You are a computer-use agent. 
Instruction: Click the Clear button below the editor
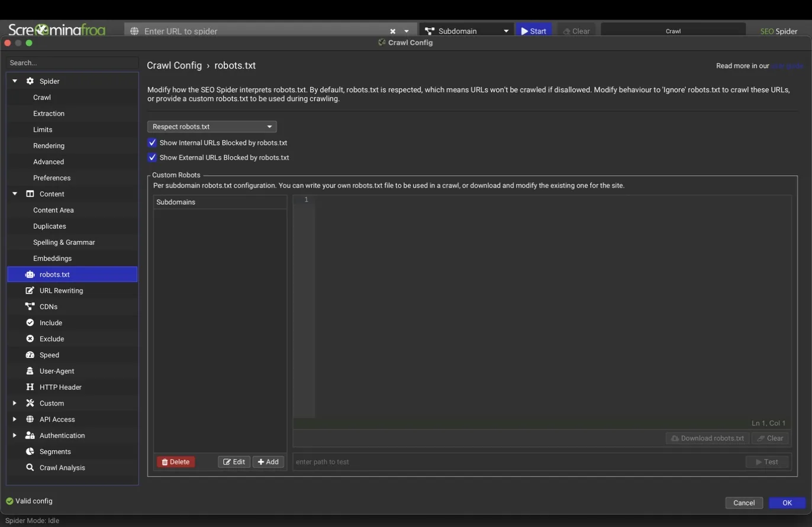point(770,438)
